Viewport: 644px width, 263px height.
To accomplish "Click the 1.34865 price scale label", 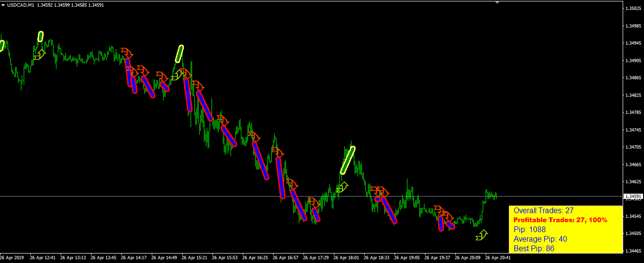I will click(x=633, y=78).
